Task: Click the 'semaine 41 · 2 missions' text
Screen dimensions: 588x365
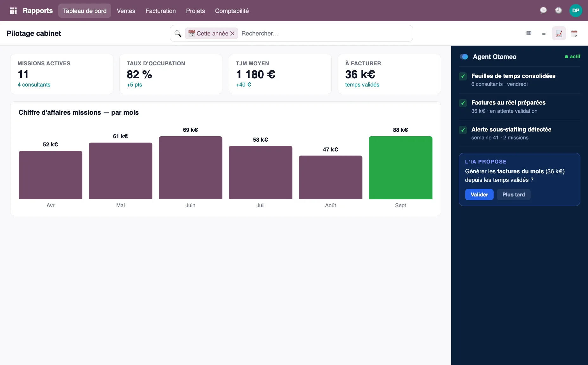Action: tap(500, 138)
